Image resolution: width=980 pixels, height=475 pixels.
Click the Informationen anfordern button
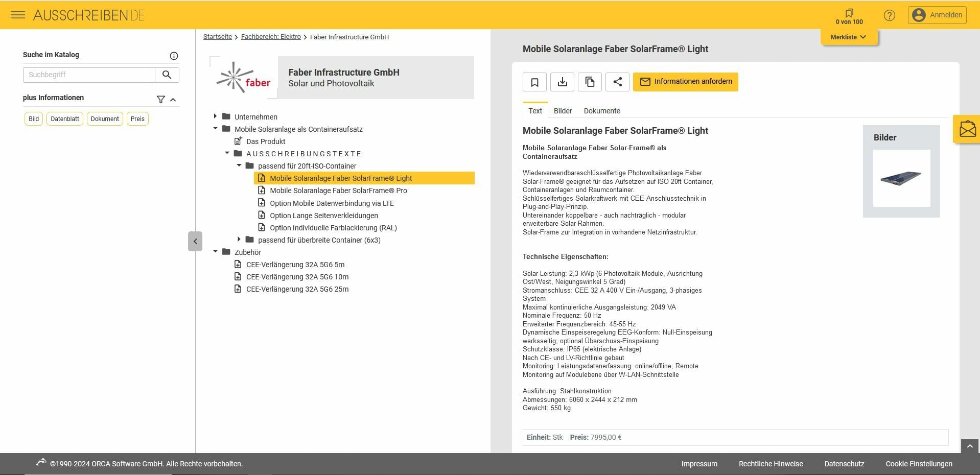point(686,82)
